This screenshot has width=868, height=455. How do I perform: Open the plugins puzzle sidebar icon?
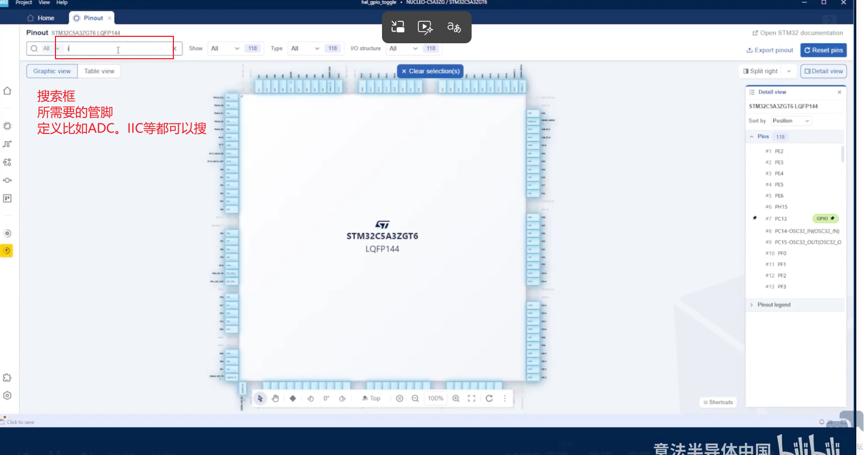coord(7,378)
